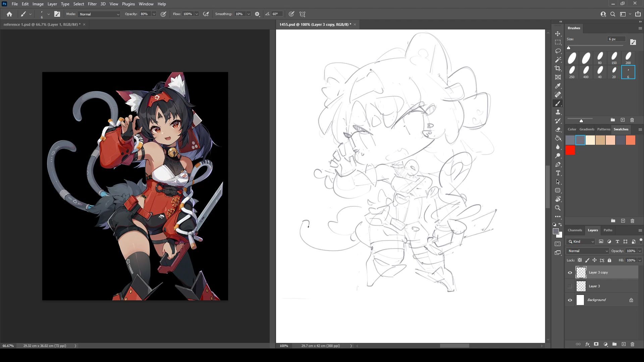Select the Path Selection tool
Screen dimensions: 644x362
click(558, 182)
